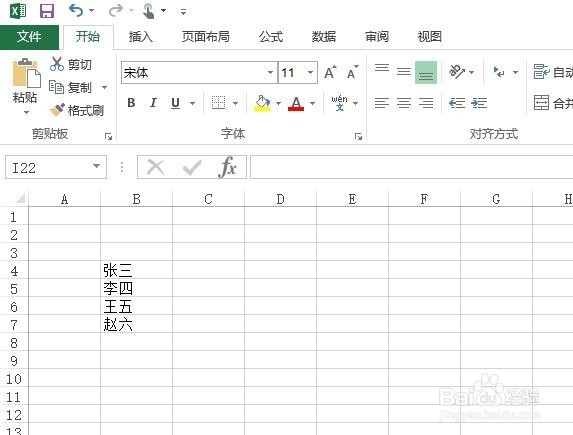Cancel formula entry with the X
The height and width of the screenshot is (435, 573).
click(155, 167)
